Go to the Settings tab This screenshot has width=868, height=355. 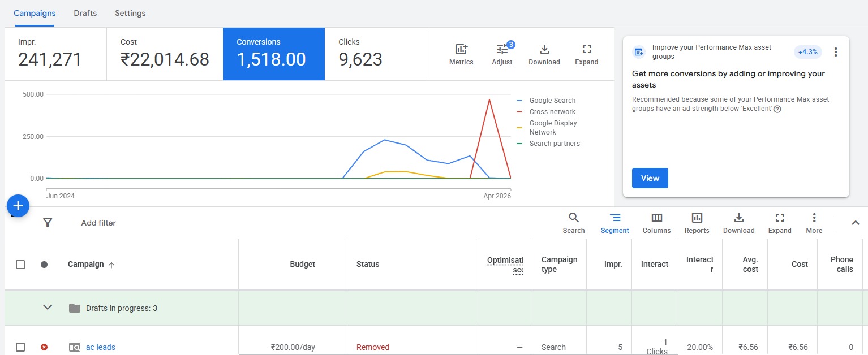(x=130, y=13)
